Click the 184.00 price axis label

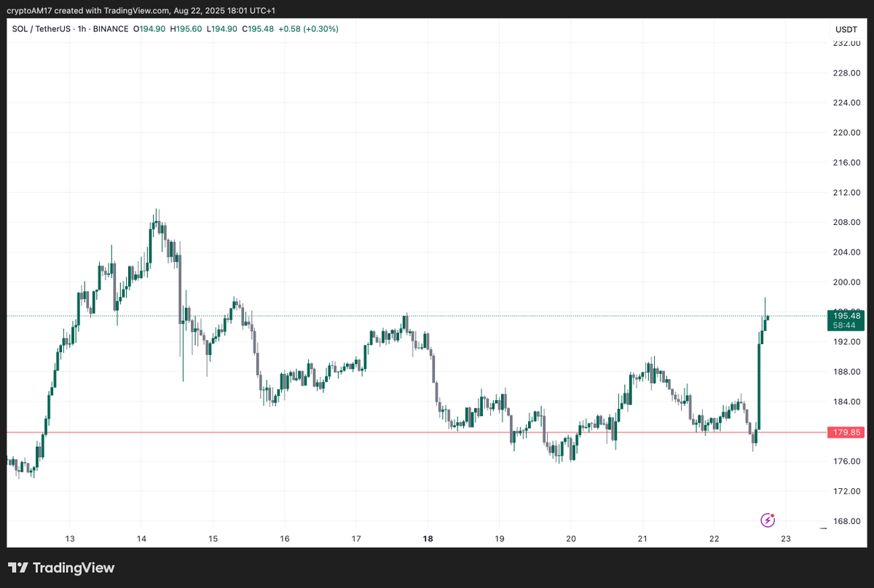[846, 401]
